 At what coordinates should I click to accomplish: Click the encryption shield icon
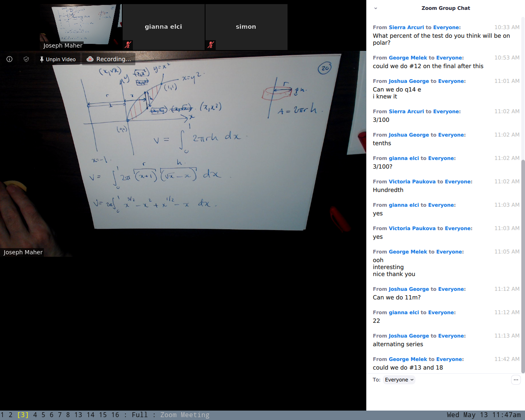click(x=26, y=59)
